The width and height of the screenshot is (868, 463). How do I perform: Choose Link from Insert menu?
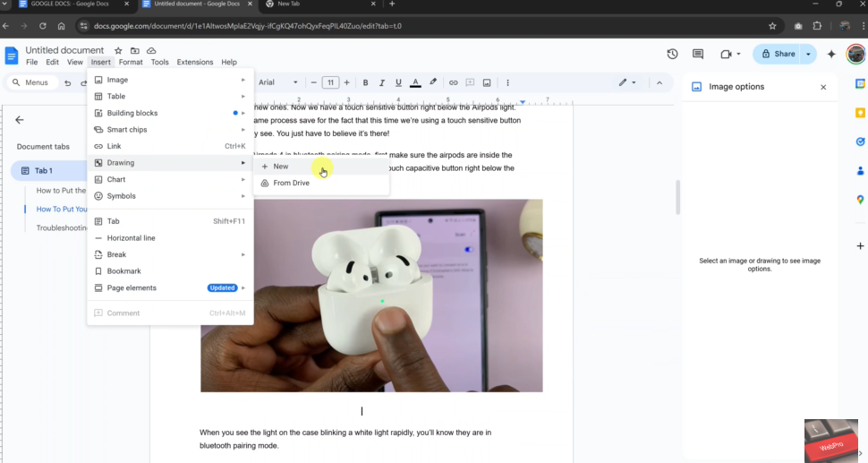pyautogui.click(x=171, y=146)
